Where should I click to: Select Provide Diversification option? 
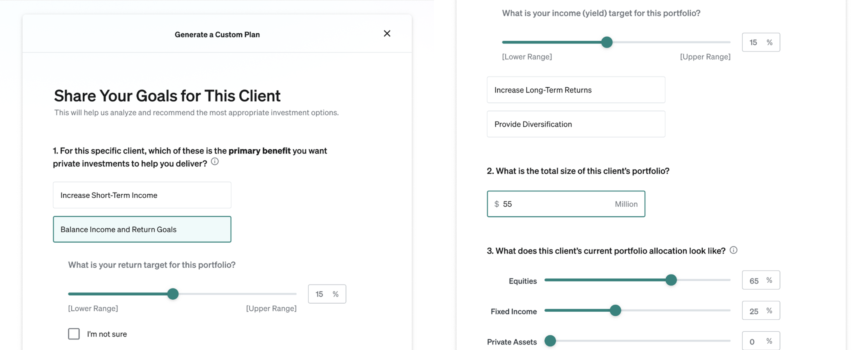(576, 124)
